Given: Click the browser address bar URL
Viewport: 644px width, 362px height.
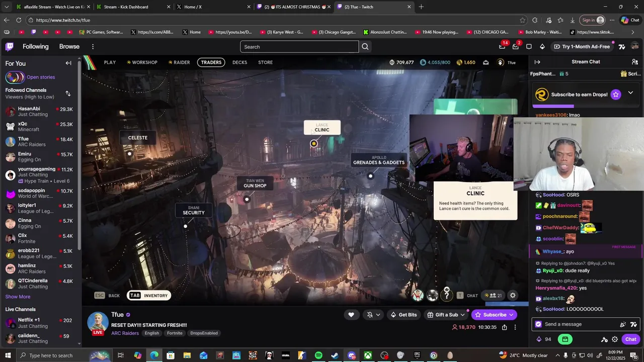Looking at the screenshot, I should coord(63,20).
